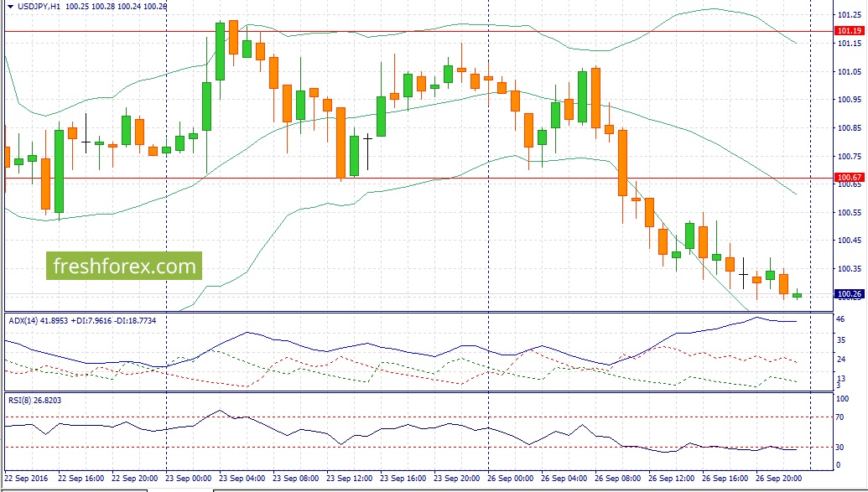Click the ADX scale value 46
The image size is (868, 492).
[x=839, y=319]
